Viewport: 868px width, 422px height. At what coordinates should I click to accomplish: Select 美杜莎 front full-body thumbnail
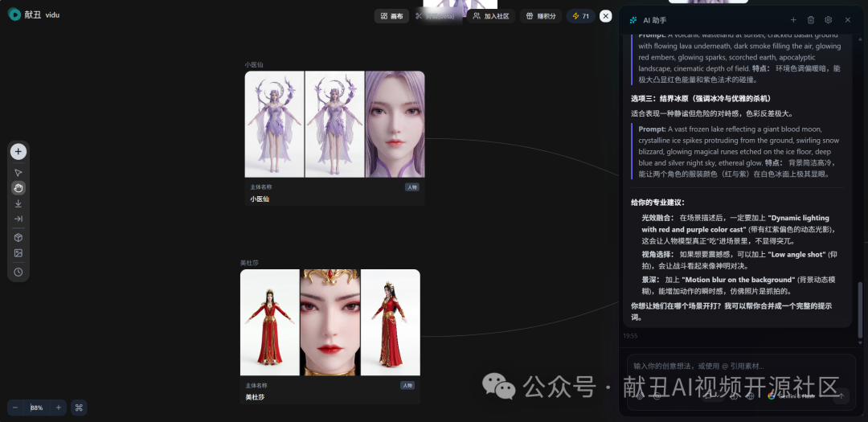click(269, 322)
